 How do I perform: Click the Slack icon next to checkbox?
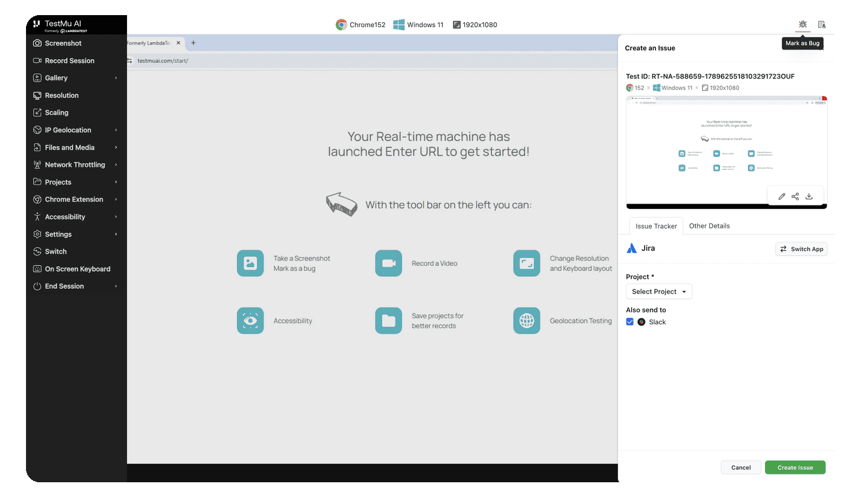[642, 322]
